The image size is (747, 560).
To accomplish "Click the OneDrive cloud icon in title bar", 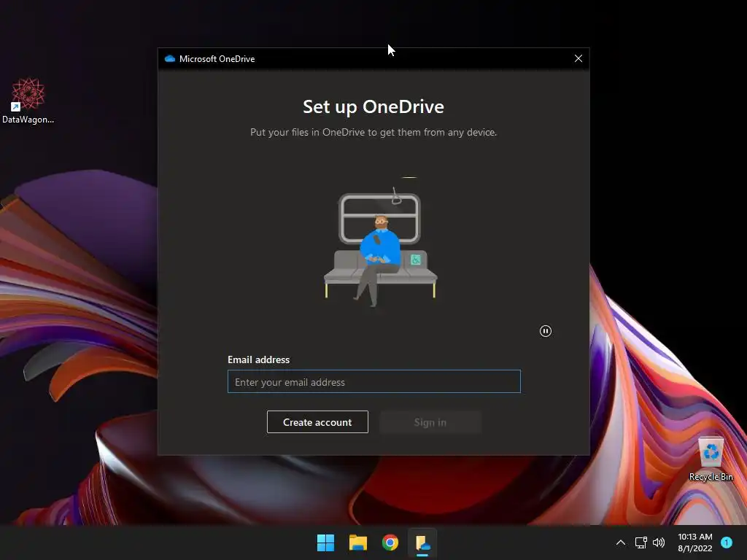I will (169, 58).
